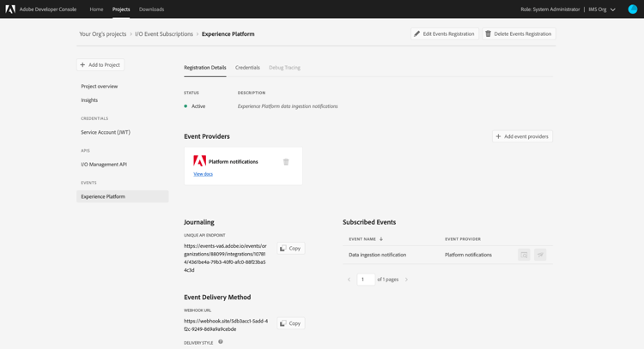Switch to the Registration Details tab
The image size is (644, 349).
tap(205, 68)
